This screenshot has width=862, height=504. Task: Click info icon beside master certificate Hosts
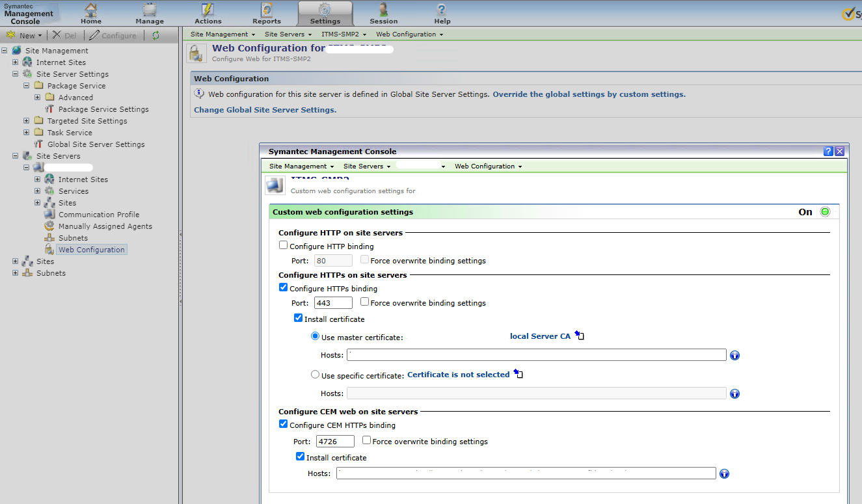734,356
